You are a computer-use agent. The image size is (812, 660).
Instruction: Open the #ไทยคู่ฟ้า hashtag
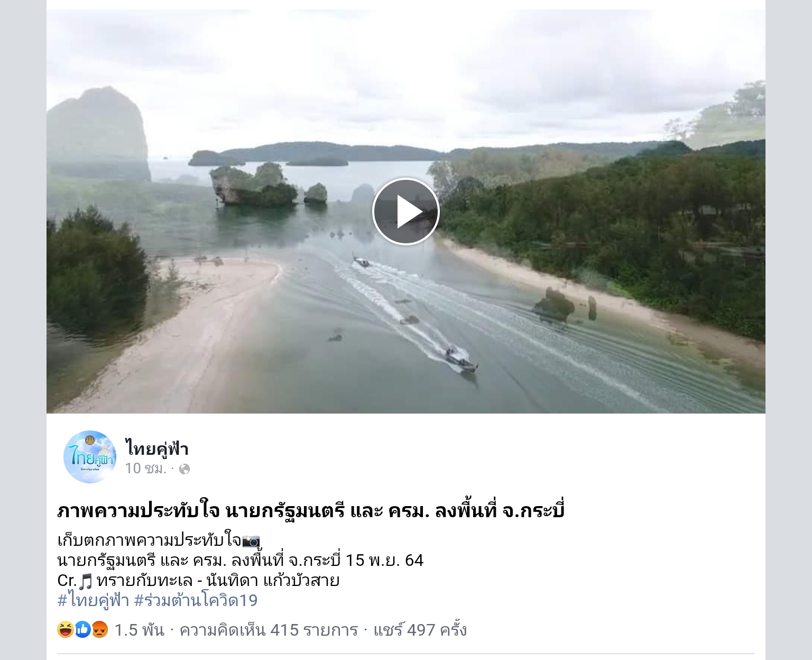(x=93, y=600)
